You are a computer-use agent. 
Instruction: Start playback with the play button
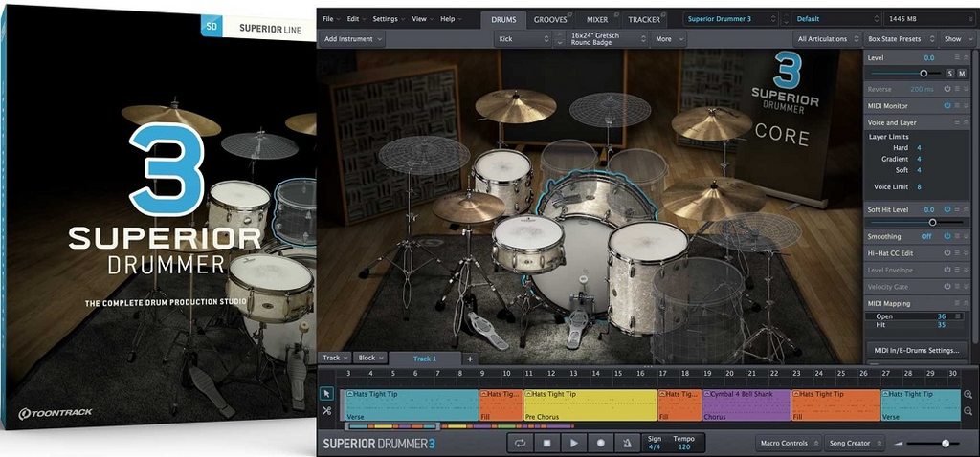coord(574,444)
